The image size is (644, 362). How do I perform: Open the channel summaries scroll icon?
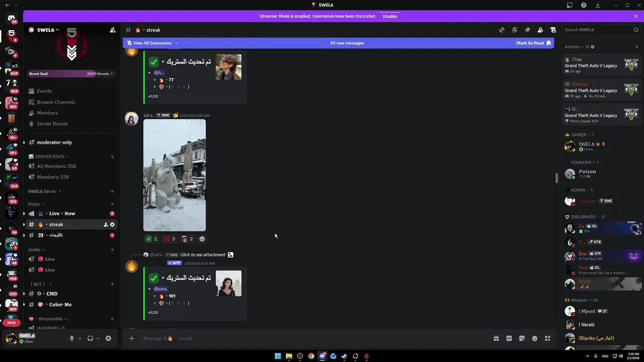[553, 30]
